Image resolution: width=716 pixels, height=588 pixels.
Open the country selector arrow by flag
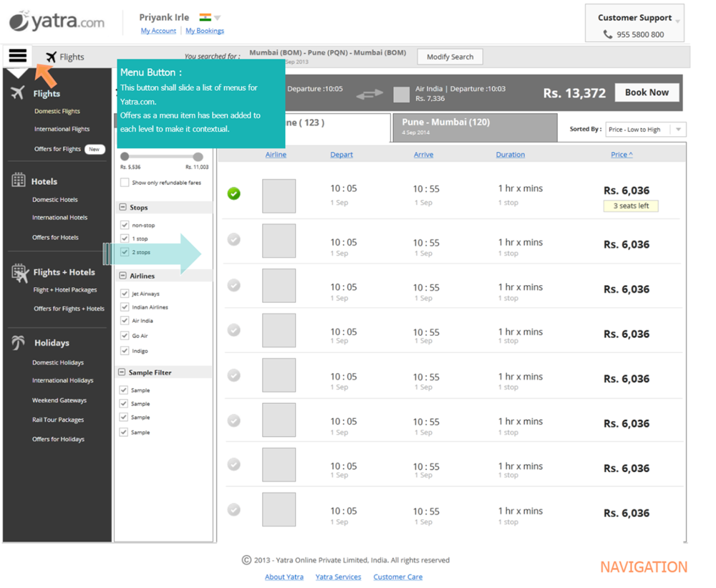(x=218, y=18)
